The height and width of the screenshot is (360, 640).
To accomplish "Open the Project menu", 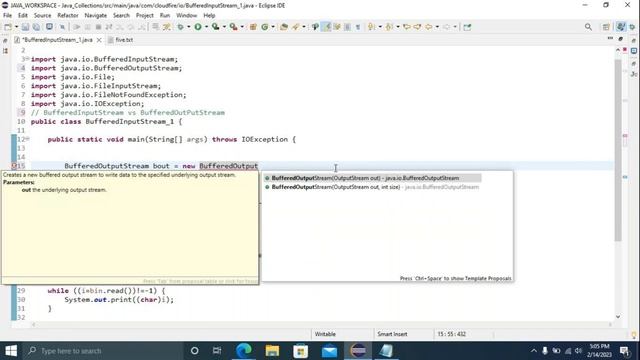I will point(144,15).
